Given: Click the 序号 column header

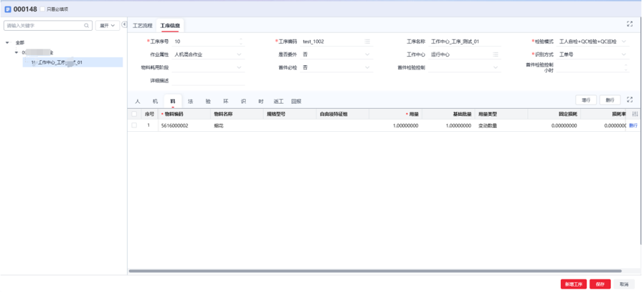Looking at the screenshot, I should coord(149,114).
